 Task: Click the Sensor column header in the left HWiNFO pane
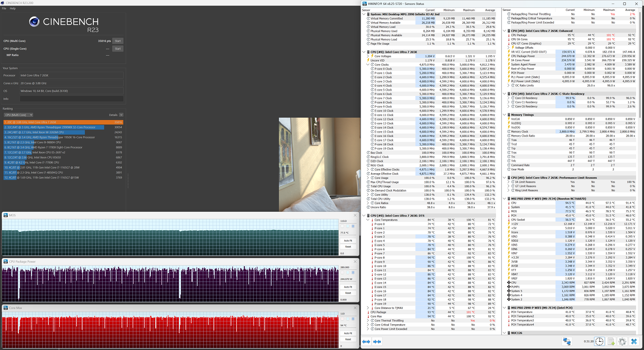[366, 10]
